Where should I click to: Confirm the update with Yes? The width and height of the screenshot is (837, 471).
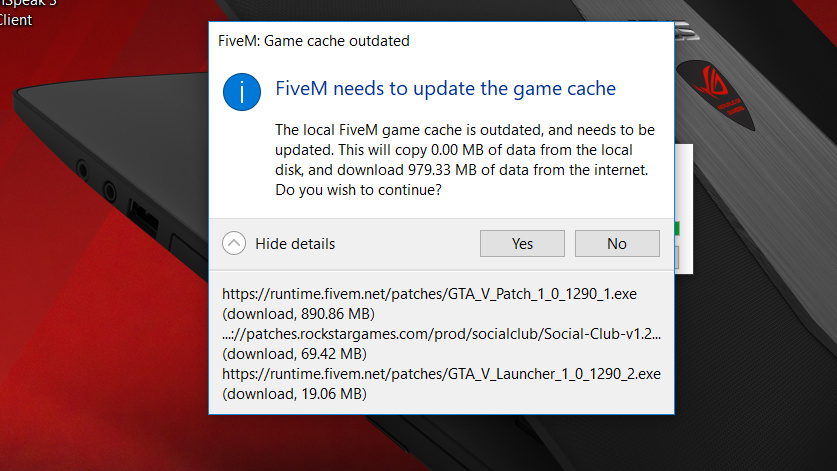(x=522, y=243)
